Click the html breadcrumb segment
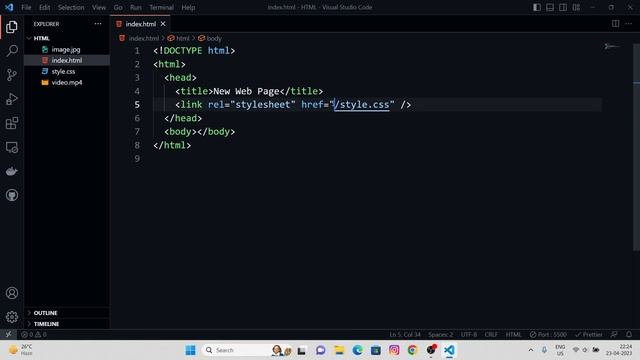 [x=182, y=38]
